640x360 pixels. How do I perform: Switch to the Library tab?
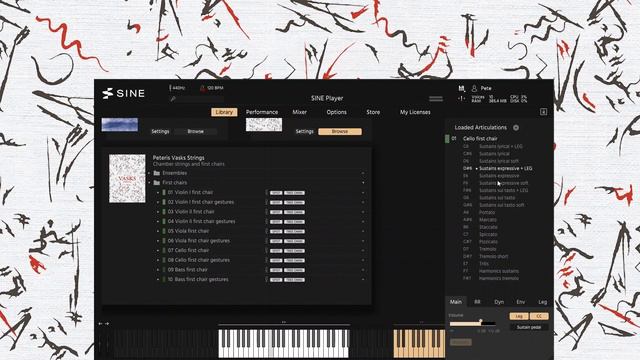click(x=224, y=112)
